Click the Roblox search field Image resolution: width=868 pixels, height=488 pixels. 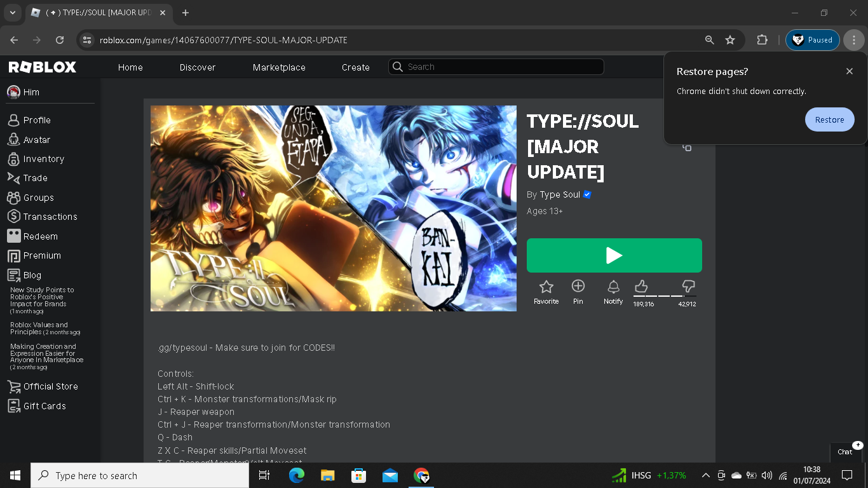click(x=496, y=67)
